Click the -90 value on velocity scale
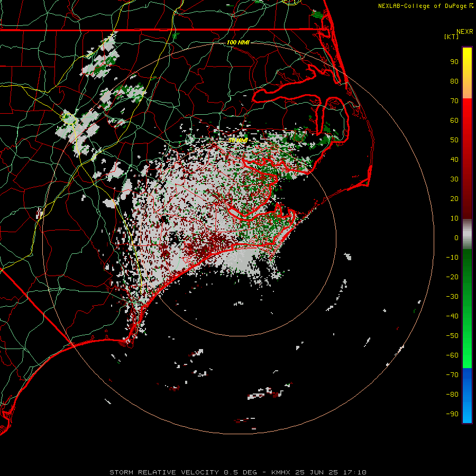476x476 pixels. pyautogui.click(x=452, y=414)
